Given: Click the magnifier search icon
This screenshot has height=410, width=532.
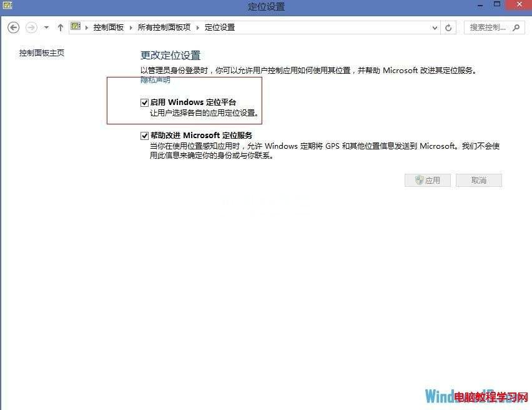Looking at the screenshot, I should click(x=516, y=27).
